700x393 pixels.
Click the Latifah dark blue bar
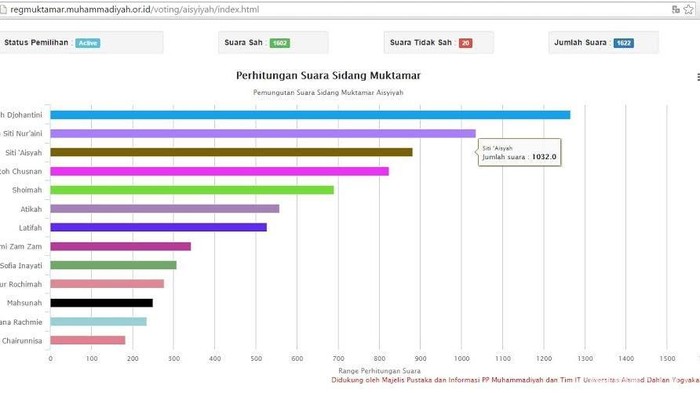tap(158, 227)
